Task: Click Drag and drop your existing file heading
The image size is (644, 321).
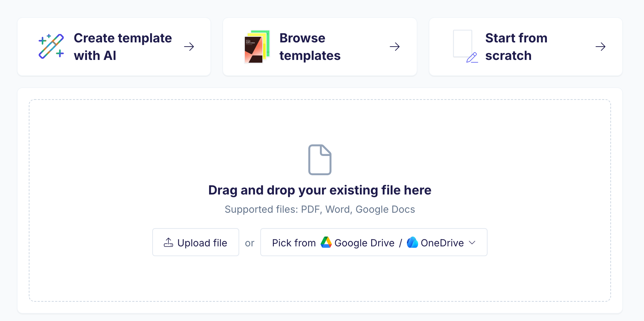Action: click(320, 190)
